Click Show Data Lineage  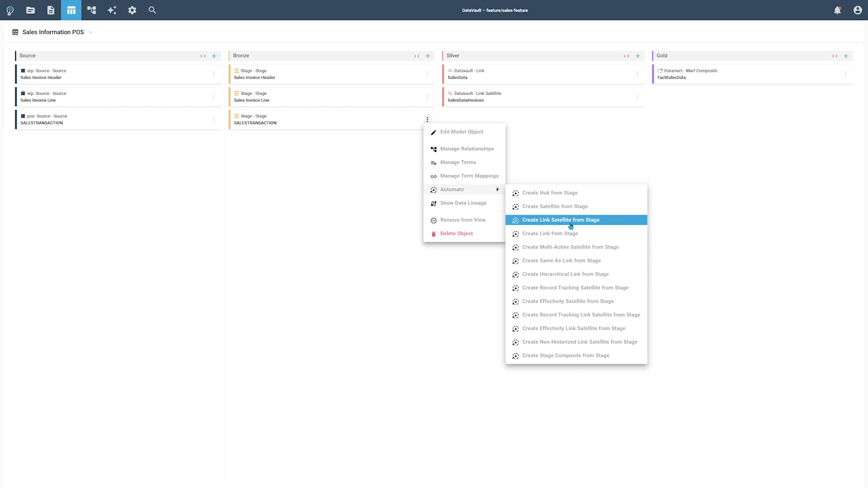463,203
